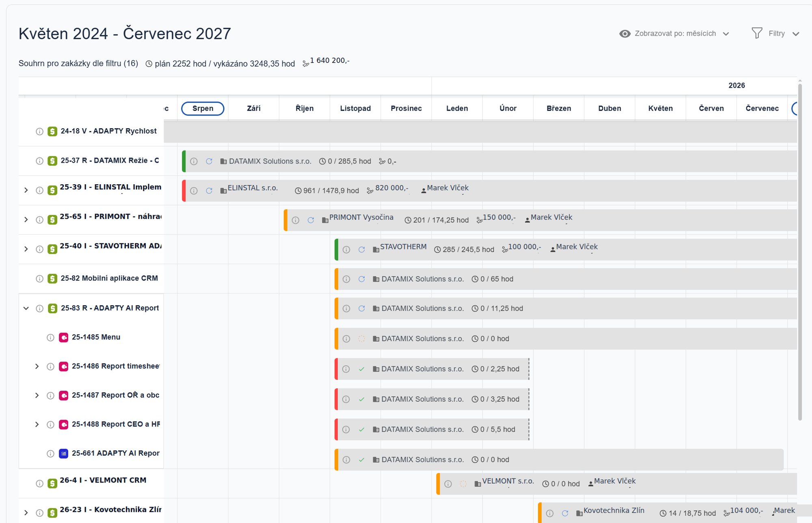Click refresh icon in PRIMONT Vysočina bar
The width and height of the screenshot is (812, 523).
311,220
